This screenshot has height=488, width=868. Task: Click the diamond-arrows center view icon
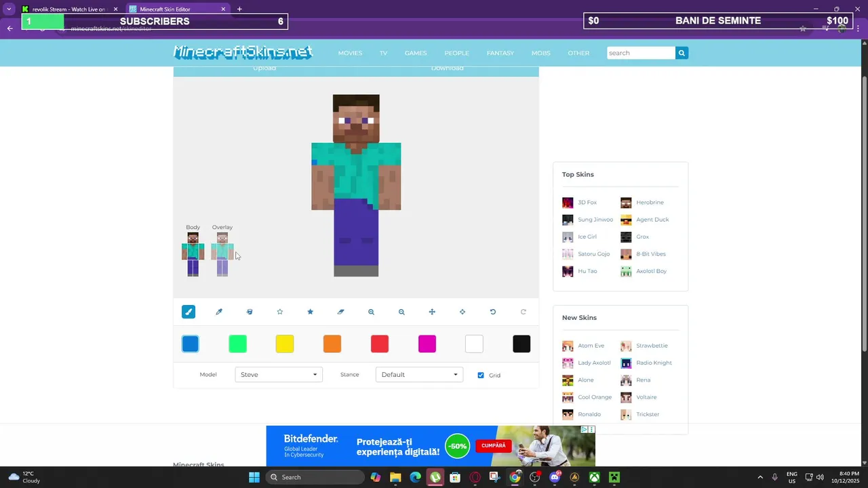point(462,312)
